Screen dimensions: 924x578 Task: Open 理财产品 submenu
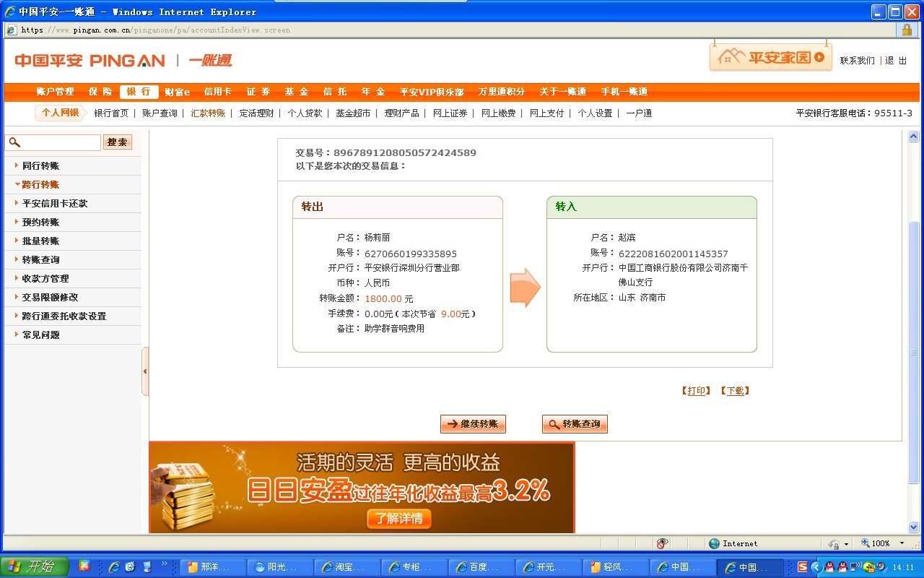click(401, 113)
